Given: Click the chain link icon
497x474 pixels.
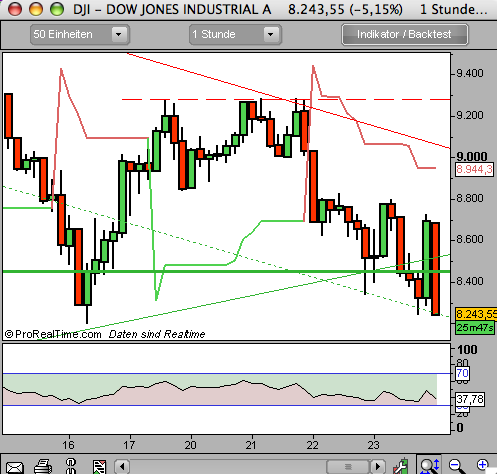Looking at the screenshot, I should pyautogui.click(x=70, y=466).
